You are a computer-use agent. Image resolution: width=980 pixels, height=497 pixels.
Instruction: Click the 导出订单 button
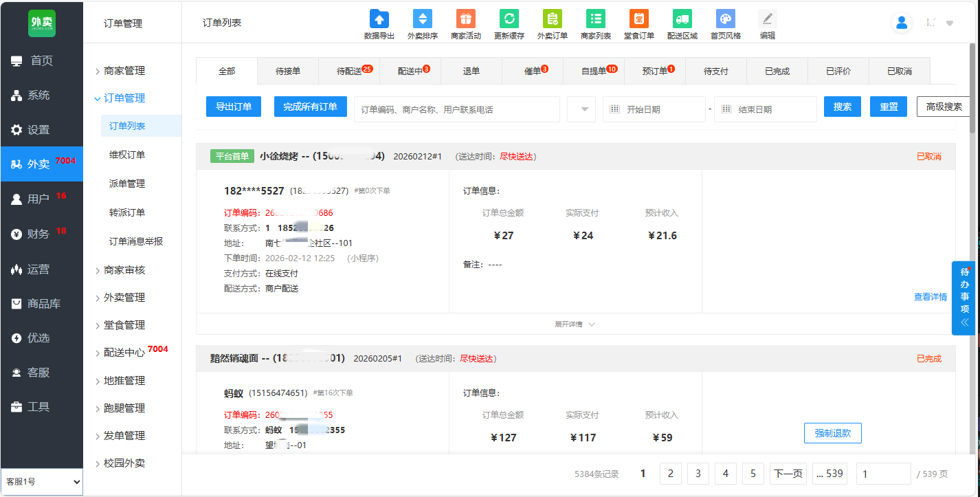(234, 107)
